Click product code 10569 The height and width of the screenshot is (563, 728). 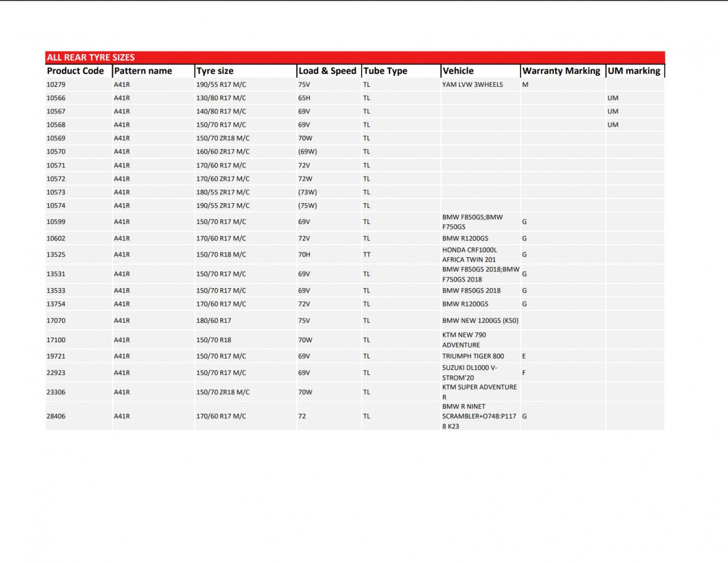tap(56, 138)
